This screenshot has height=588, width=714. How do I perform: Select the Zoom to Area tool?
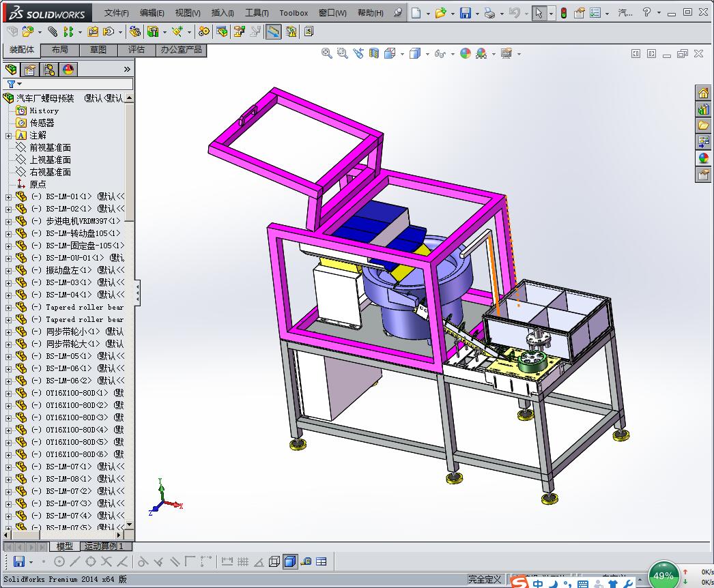pyautogui.click(x=343, y=53)
